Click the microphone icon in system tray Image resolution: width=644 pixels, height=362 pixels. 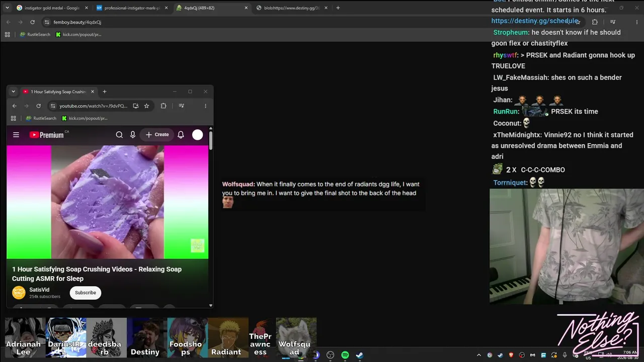pos(565,355)
